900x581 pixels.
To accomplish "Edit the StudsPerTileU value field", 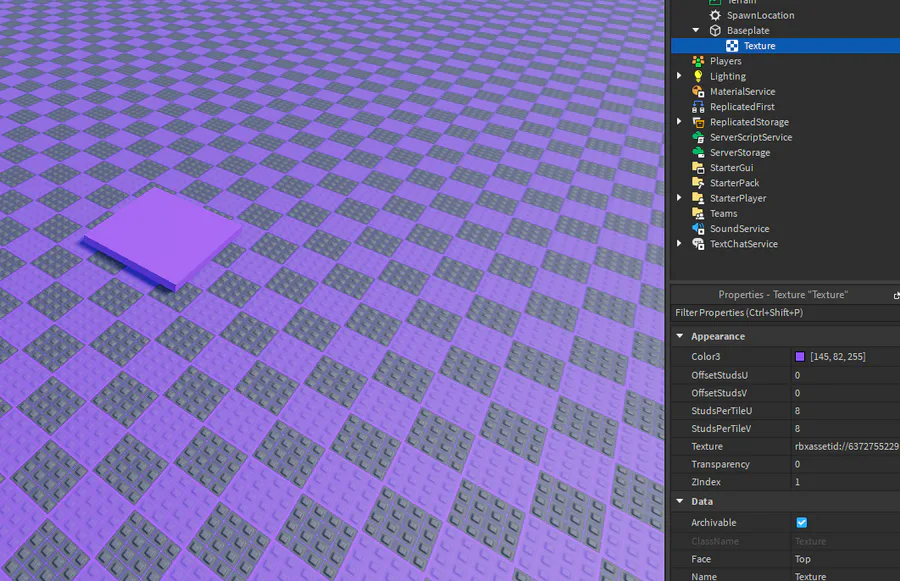I will [845, 410].
